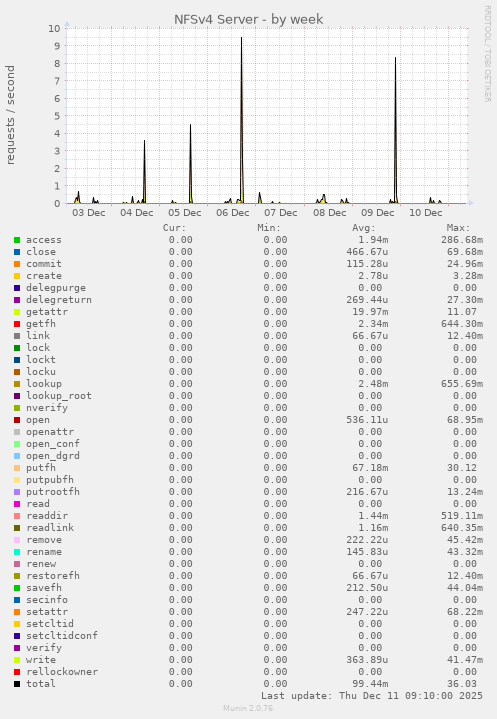This screenshot has height=719, width=497.
Task: Click the 'Cur:' column header
Action: [x=174, y=228]
